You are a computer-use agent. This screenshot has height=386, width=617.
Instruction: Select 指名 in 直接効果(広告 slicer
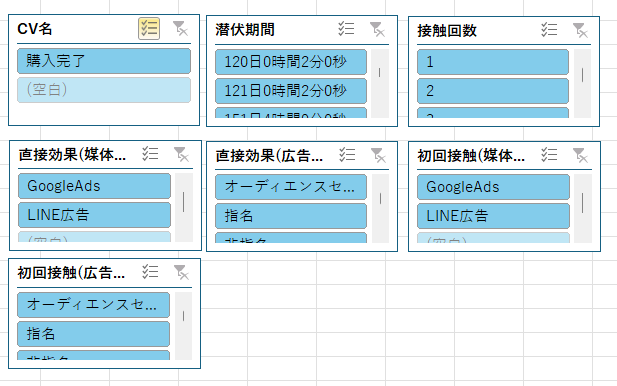coord(291,216)
